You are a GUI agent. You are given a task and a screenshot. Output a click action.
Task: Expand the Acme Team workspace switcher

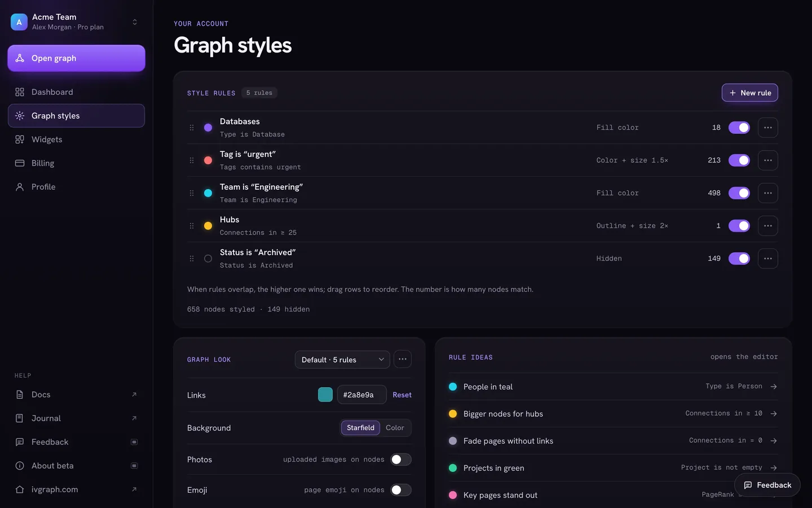click(135, 22)
